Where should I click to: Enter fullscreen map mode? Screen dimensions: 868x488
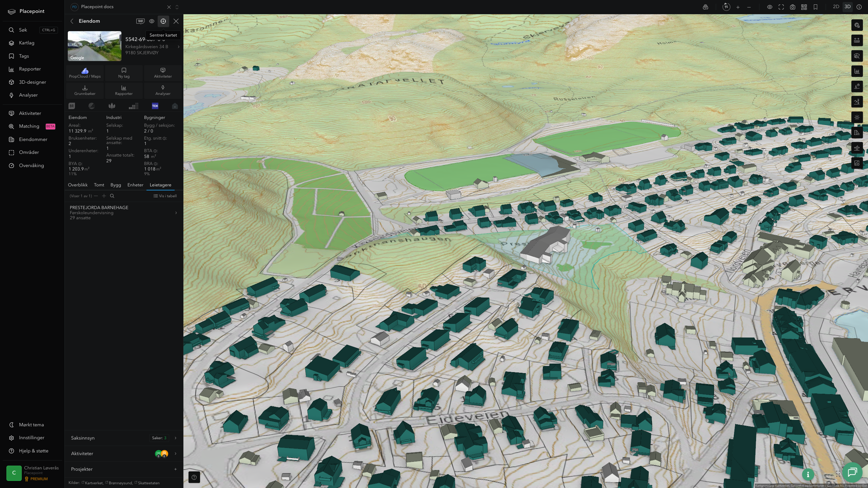[781, 7]
